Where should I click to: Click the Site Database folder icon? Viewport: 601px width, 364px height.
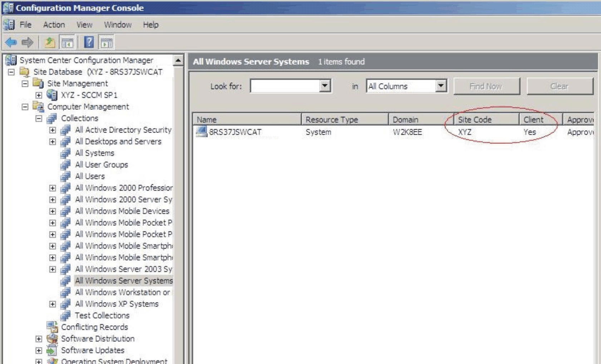[24, 72]
